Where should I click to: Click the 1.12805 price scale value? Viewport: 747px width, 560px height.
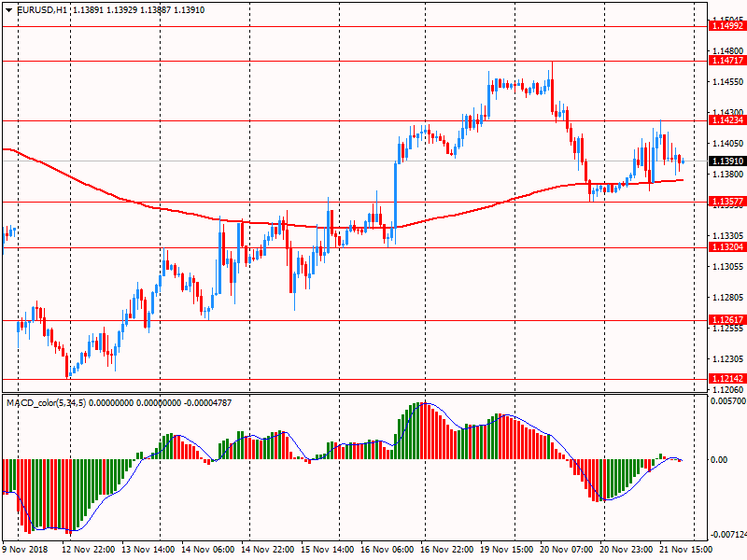pos(727,297)
